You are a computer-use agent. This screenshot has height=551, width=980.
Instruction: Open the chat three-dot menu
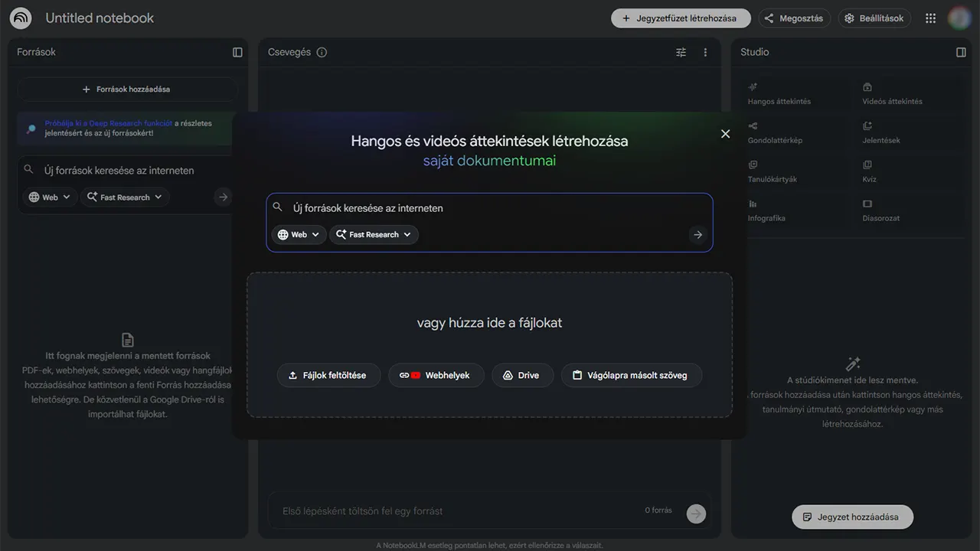(705, 52)
